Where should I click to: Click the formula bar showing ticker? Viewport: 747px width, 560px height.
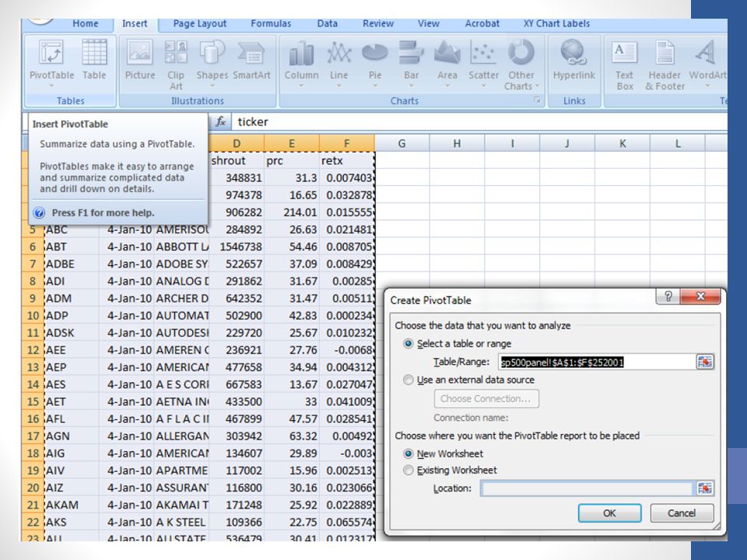(x=479, y=121)
